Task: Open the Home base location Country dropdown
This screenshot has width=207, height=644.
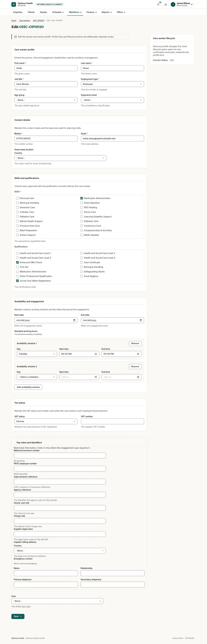Action: pos(60,158)
